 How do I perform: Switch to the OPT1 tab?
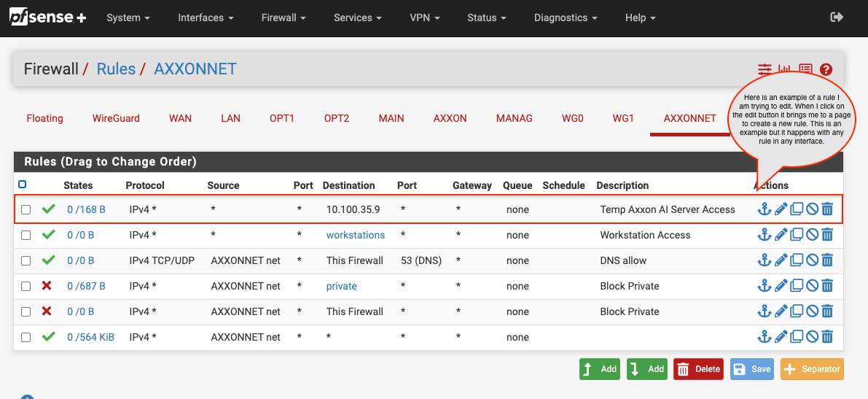(x=282, y=118)
